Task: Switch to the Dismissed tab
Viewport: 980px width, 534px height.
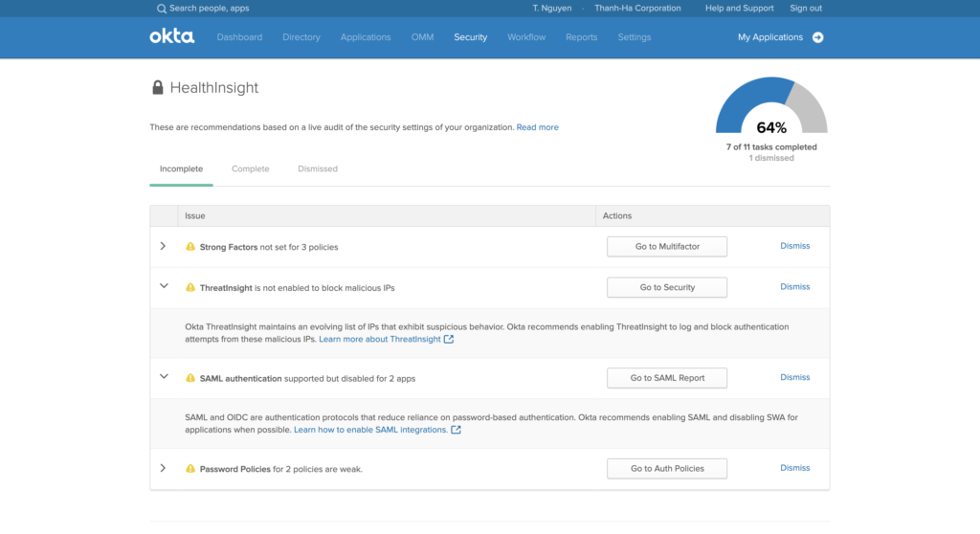Action: point(318,168)
